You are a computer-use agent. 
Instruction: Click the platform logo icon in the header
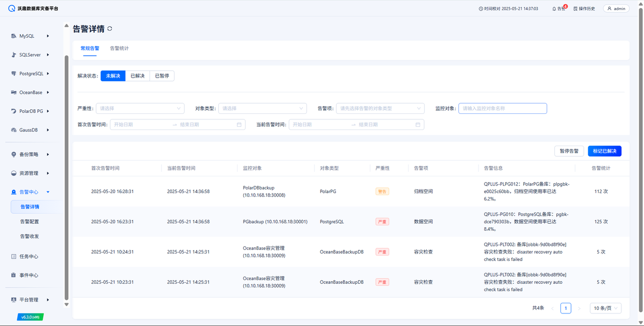[12, 8]
